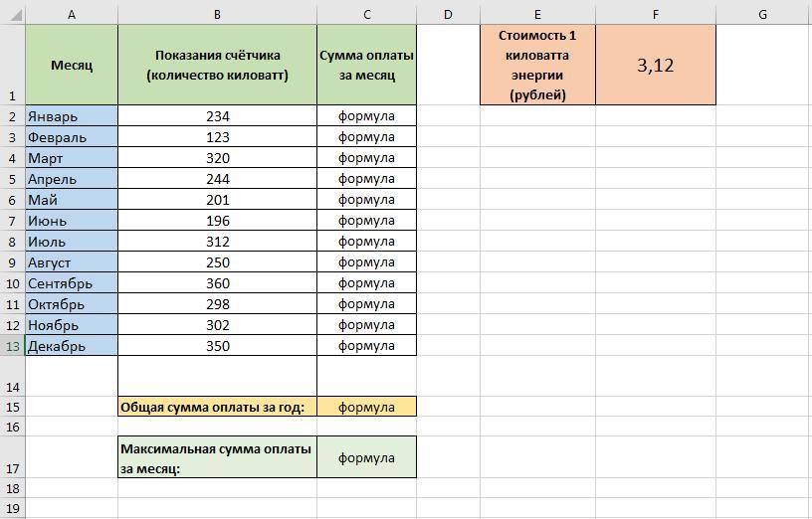Viewport: 812px width, 519px height.
Task: Click the 'Сумма оплаты за месяц' header cell
Action: pyautogui.click(x=366, y=65)
